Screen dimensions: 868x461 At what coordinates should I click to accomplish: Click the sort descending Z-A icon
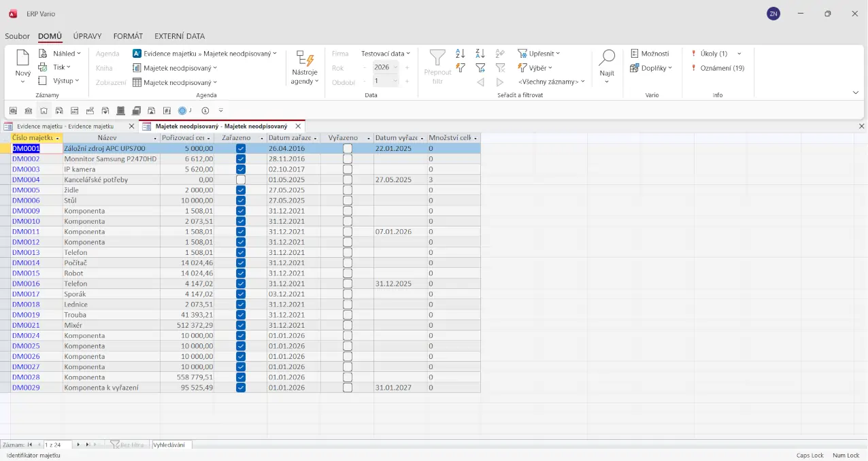(480, 54)
